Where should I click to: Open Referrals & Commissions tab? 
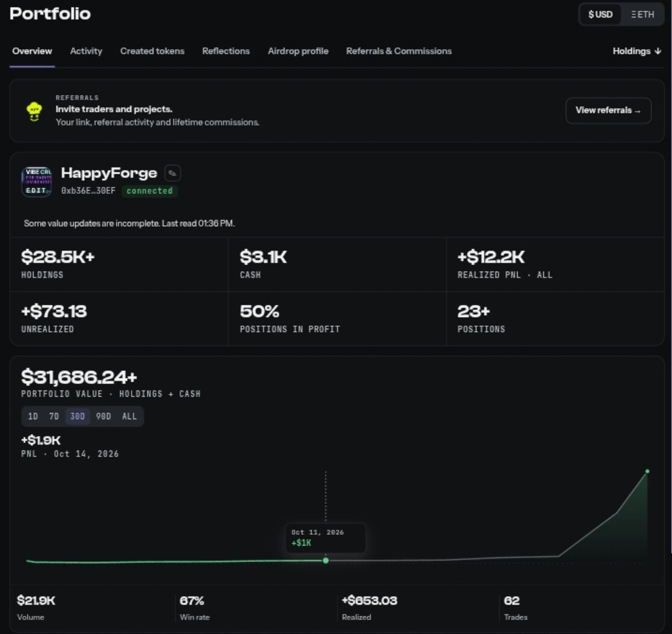pyautogui.click(x=399, y=51)
